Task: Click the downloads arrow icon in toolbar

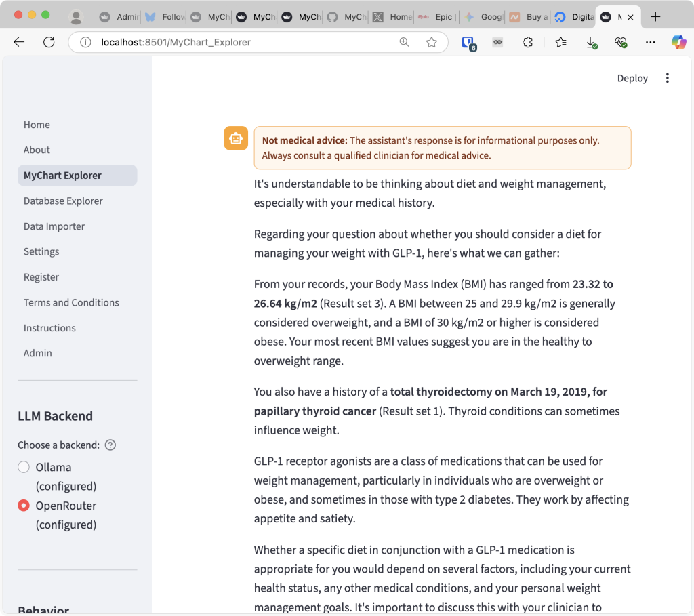Action: (591, 42)
